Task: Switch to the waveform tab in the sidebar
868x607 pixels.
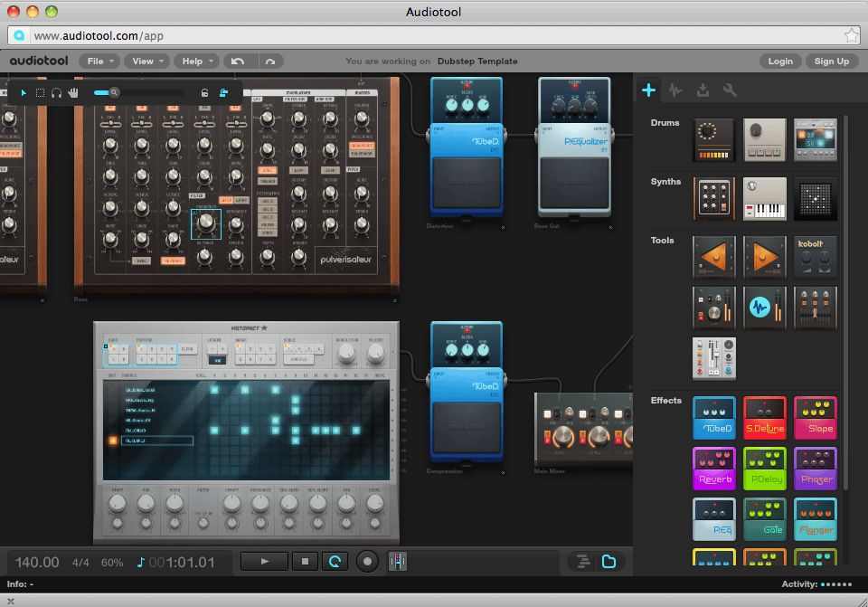Action: coord(676,90)
